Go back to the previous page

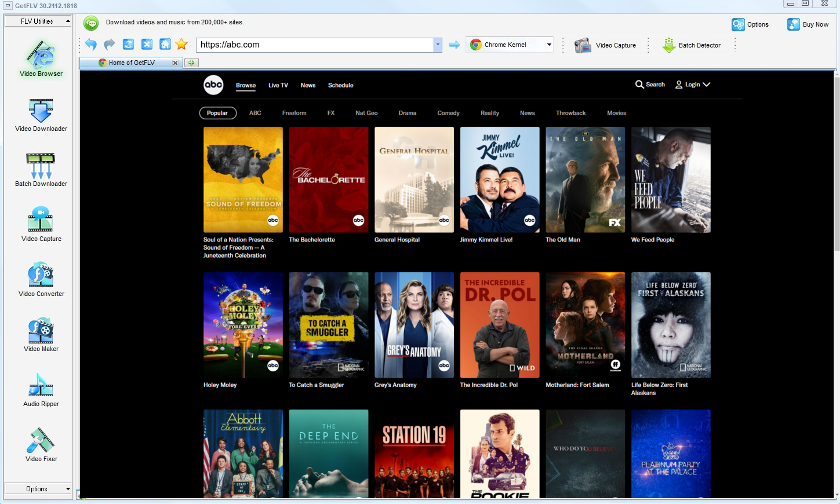pos(91,45)
